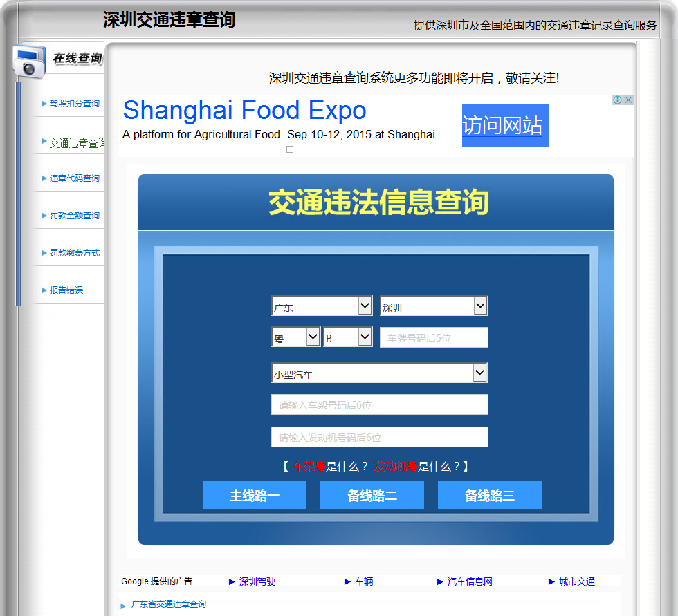Screen dimensions: 678x616
Task: Open the 汽车信息网 ad link
Action: [x=470, y=581]
